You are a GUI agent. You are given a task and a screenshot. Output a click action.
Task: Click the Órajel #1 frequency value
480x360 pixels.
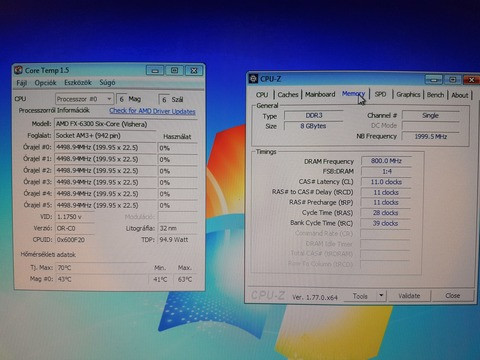(x=105, y=159)
